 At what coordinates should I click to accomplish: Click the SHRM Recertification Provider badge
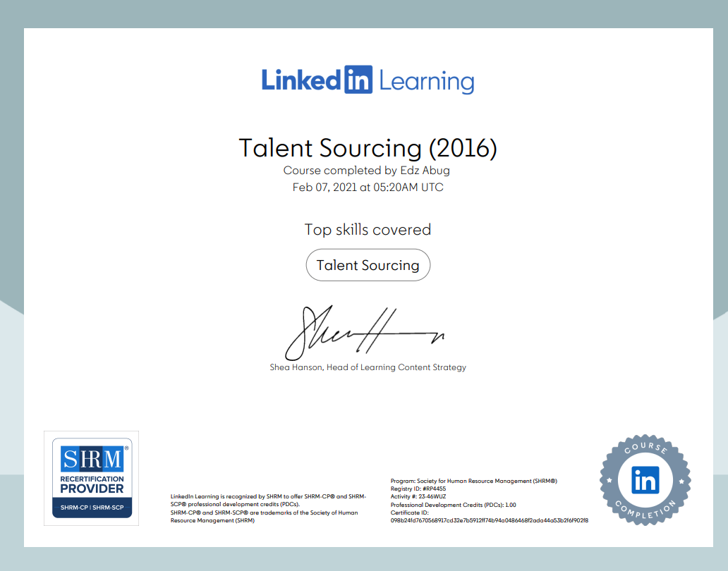coord(91,479)
